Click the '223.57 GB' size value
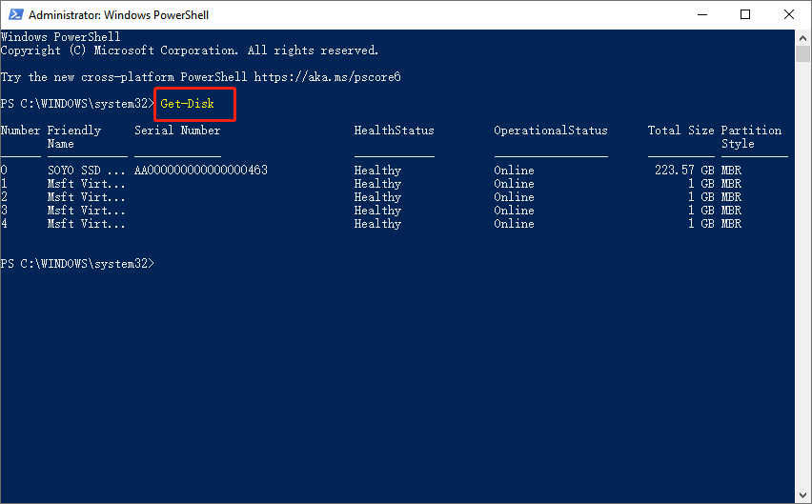This screenshot has height=504, width=812. click(684, 171)
